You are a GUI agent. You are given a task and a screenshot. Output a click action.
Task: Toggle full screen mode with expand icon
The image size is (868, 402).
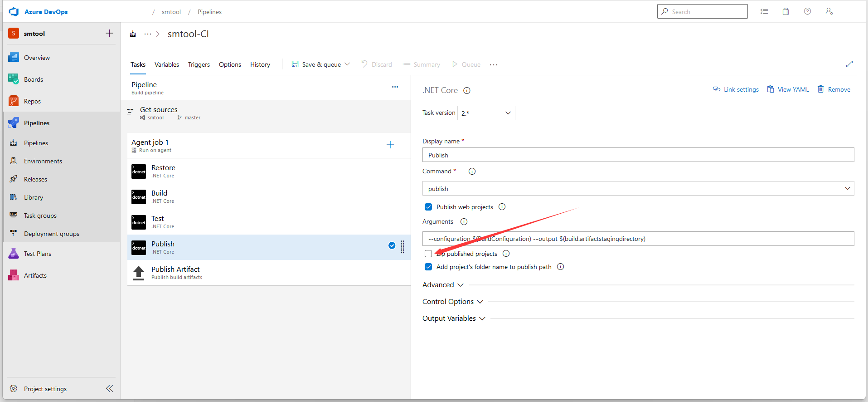pyautogui.click(x=849, y=64)
